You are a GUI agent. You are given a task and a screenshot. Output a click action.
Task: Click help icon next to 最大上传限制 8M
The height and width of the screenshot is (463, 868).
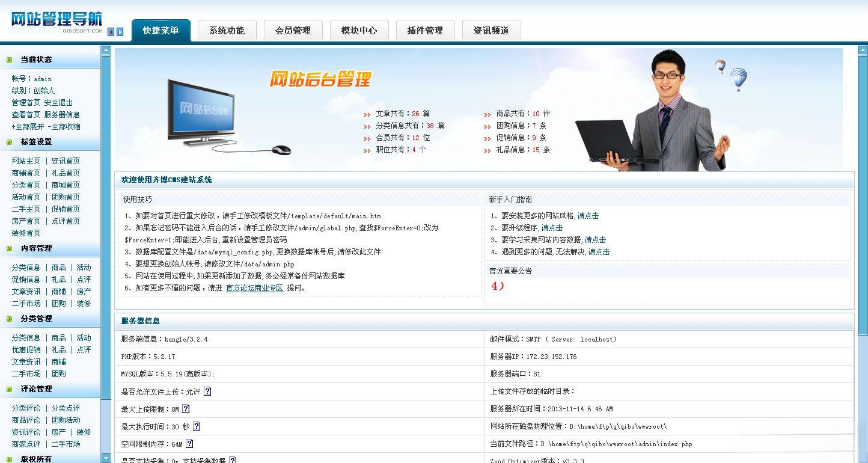pyautogui.click(x=186, y=409)
